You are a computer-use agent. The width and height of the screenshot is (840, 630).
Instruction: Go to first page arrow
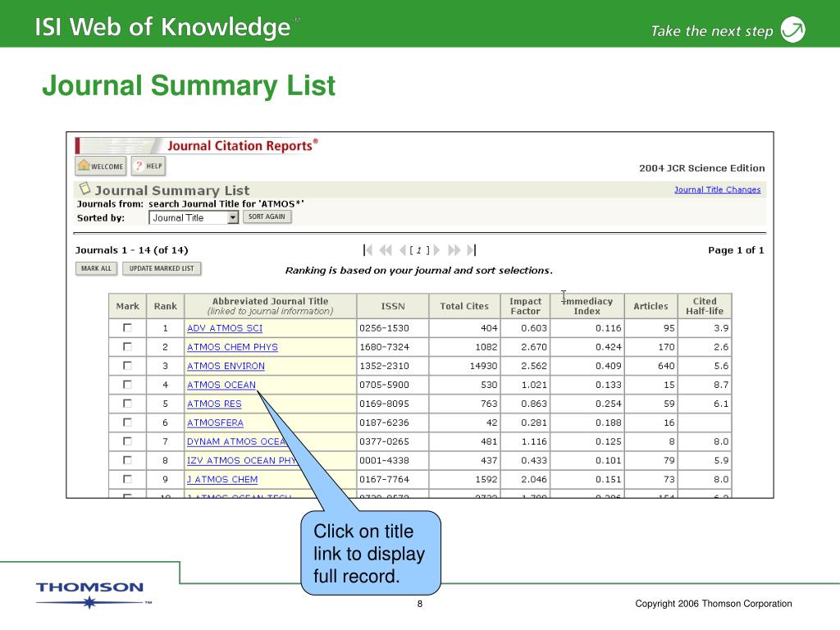pos(367,250)
